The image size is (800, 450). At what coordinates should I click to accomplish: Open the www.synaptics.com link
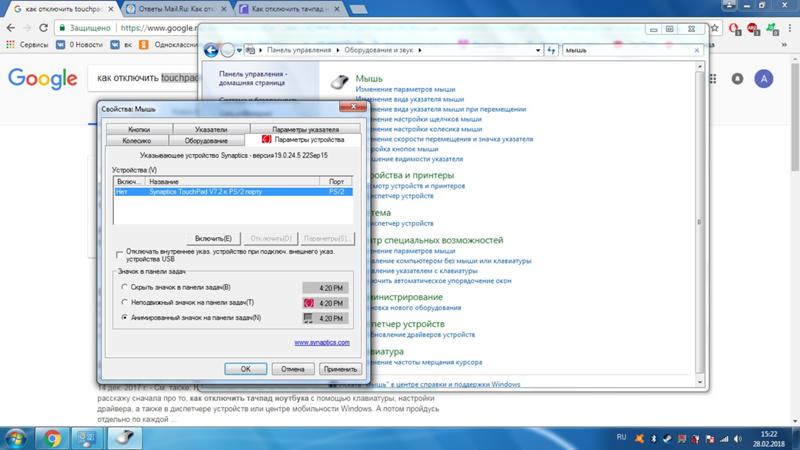coord(322,342)
